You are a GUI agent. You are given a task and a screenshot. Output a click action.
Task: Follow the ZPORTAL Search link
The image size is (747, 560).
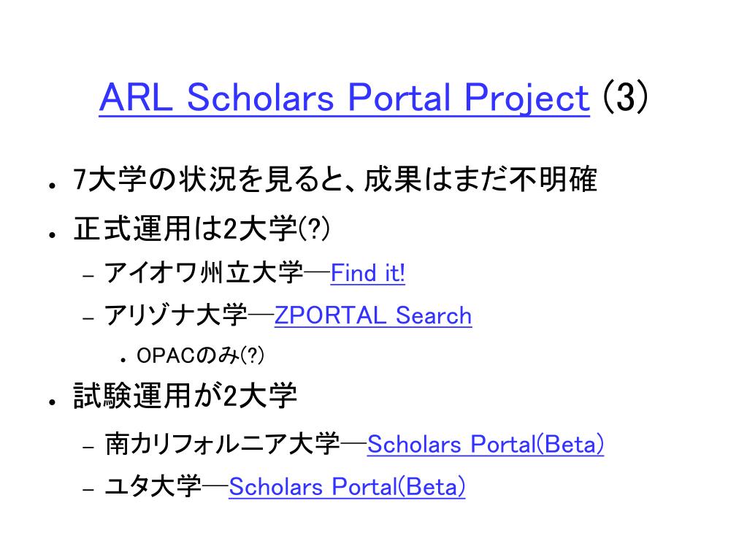373,315
